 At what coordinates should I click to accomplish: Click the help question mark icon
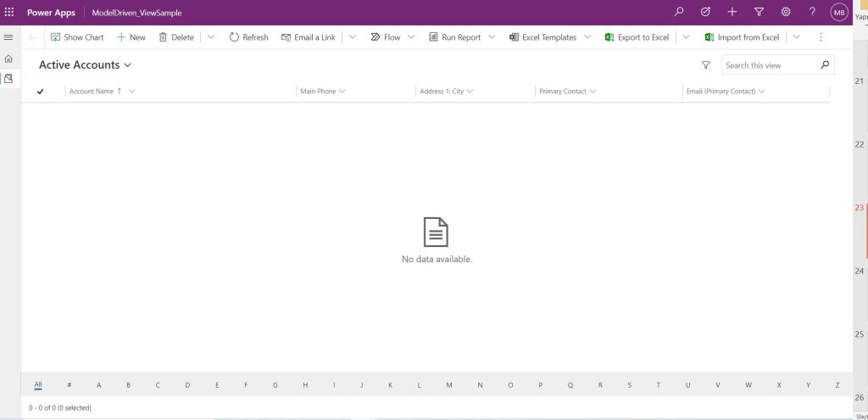click(812, 13)
